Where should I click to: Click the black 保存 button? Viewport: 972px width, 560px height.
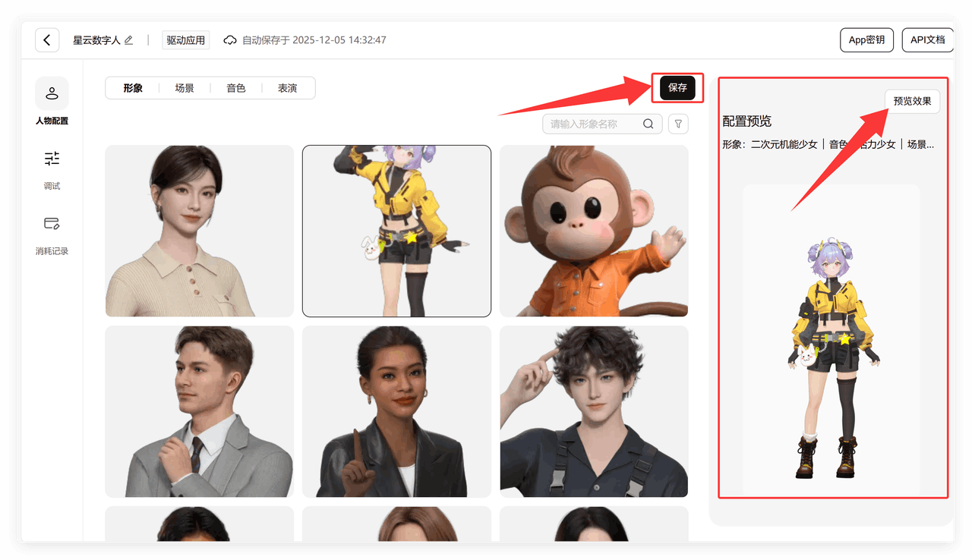[677, 88]
